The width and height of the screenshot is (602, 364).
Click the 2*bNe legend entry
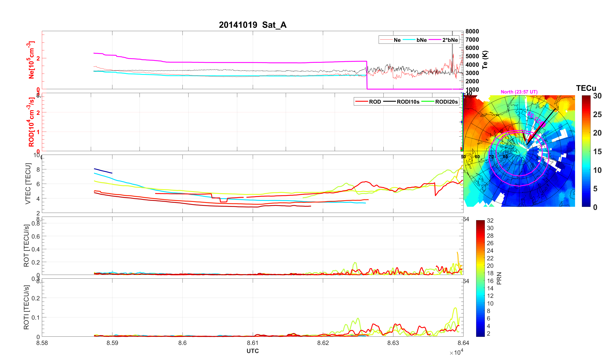[x=450, y=40]
